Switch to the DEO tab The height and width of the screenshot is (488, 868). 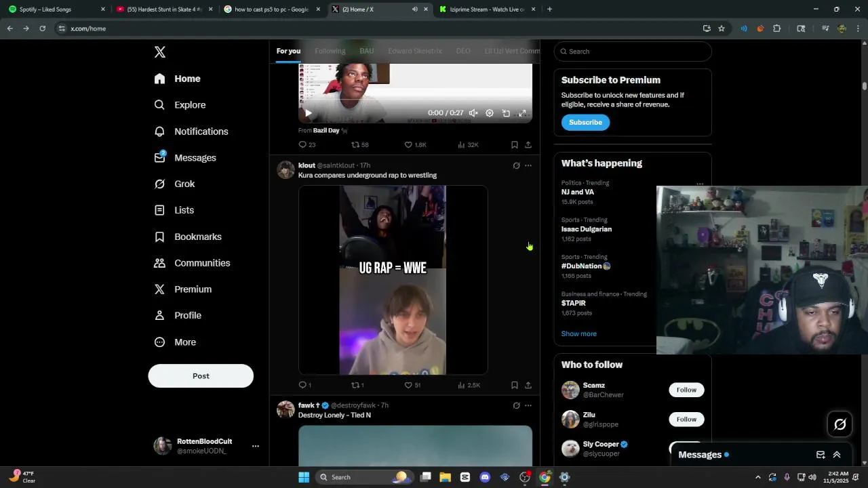point(463,51)
